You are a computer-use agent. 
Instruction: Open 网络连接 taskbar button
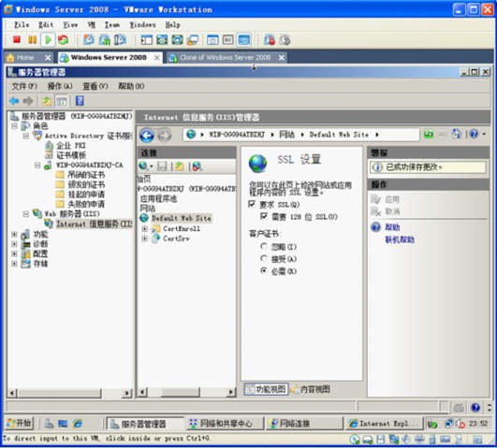(303, 424)
